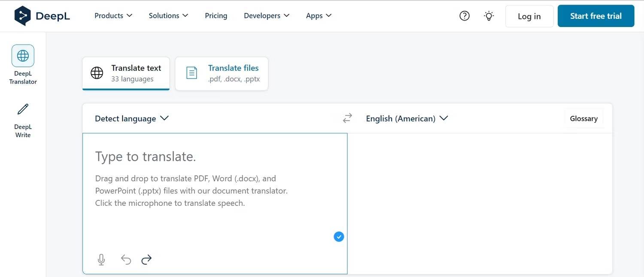
Task: Click the microphone to translate speech
Action: 101,259
